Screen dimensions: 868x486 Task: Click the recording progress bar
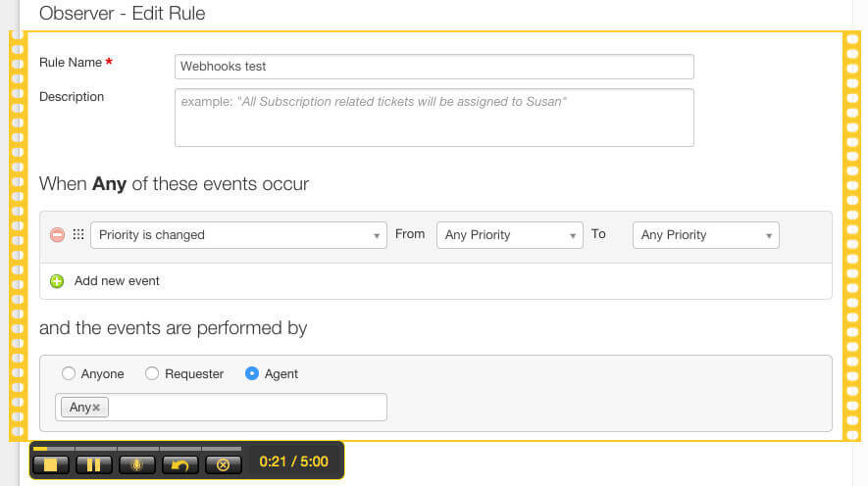[137, 449]
